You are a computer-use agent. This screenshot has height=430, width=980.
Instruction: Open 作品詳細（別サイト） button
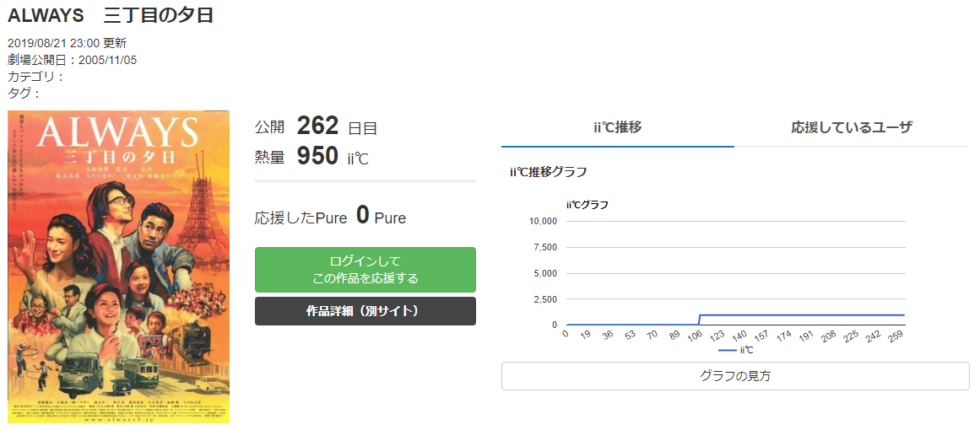coord(365,311)
